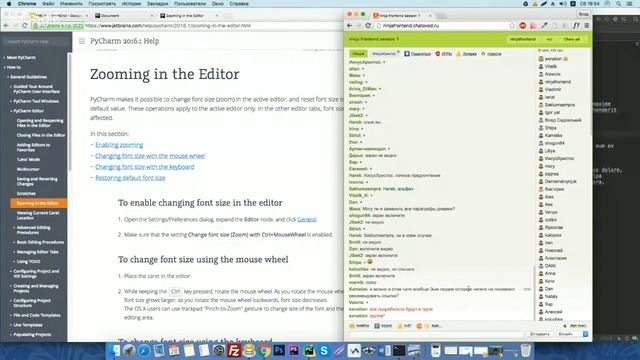Screen dimensions: 640x360
Task: Open PhpStorm from the Dock
Action: [294, 351]
